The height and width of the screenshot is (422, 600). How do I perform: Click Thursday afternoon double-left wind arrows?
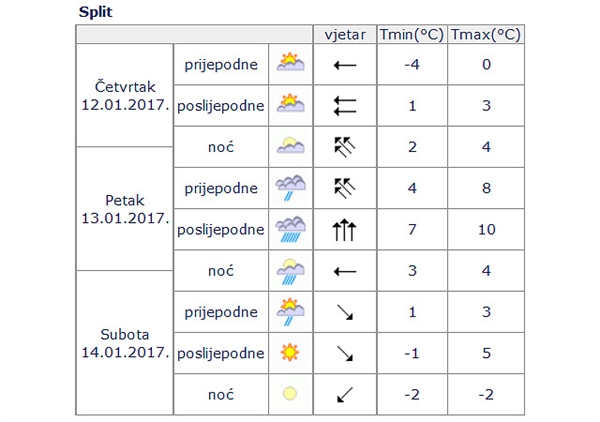[x=345, y=106]
